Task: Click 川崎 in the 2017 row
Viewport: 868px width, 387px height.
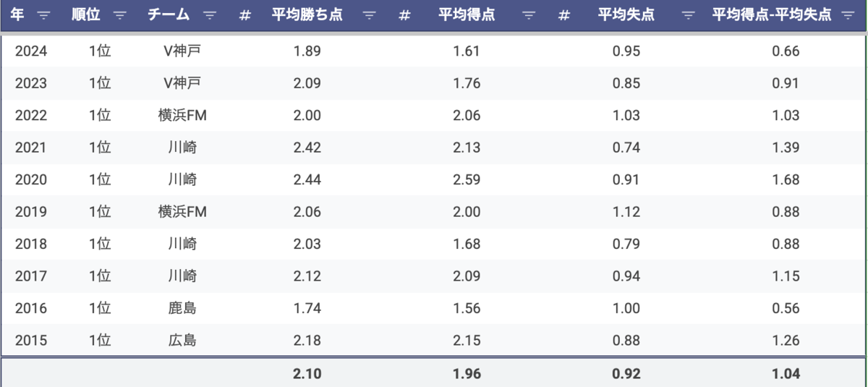Action: pos(182,276)
